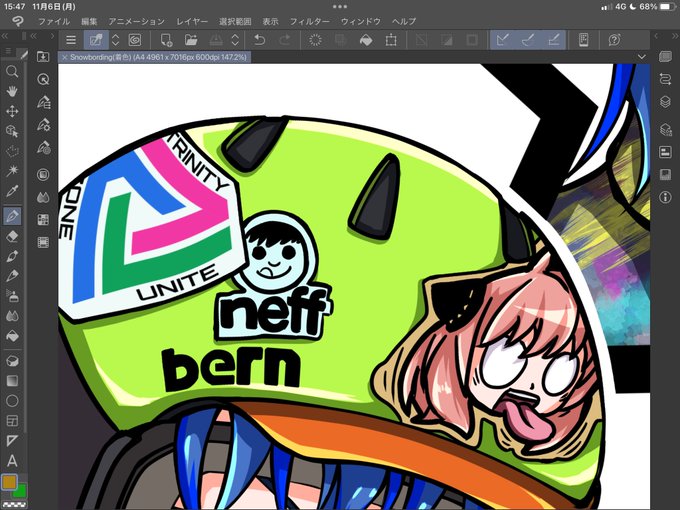Select the Auto select magic wand tool
This screenshot has height=510, width=680.
tap(12, 170)
